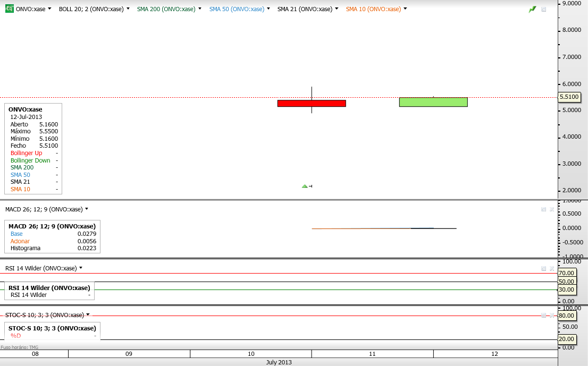Collapse the RSI 14 Wilder panel
This screenshot has height=366, width=588.
(544, 268)
